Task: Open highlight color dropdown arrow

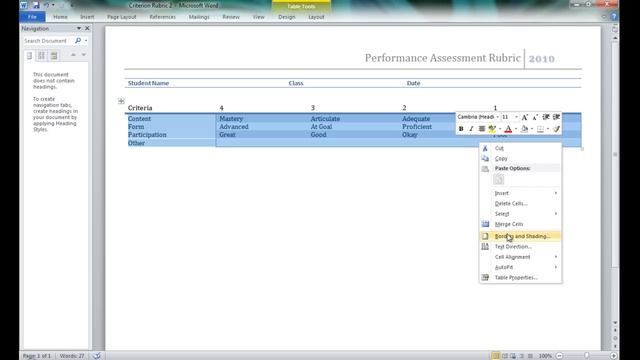Action: 500,129
